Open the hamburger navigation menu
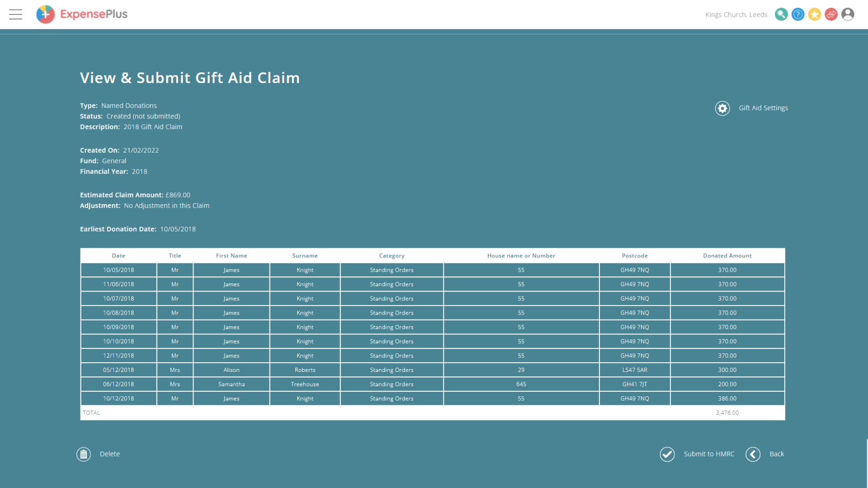 pyautogui.click(x=15, y=14)
